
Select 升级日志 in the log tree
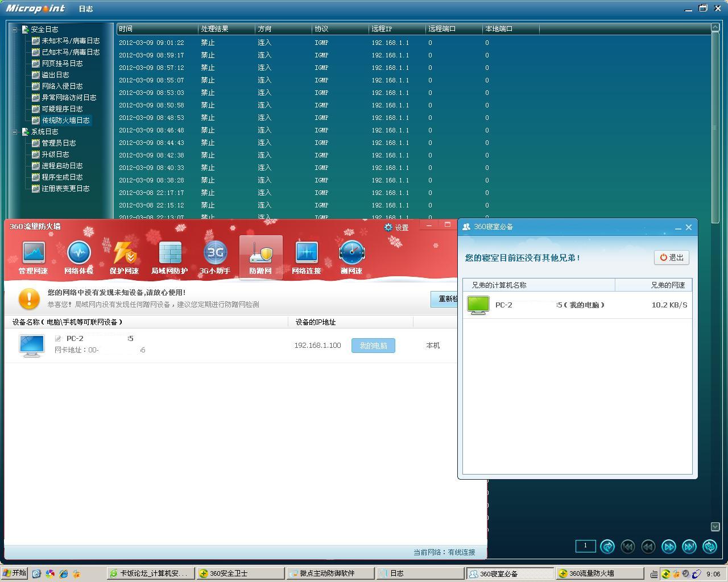[x=55, y=155]
